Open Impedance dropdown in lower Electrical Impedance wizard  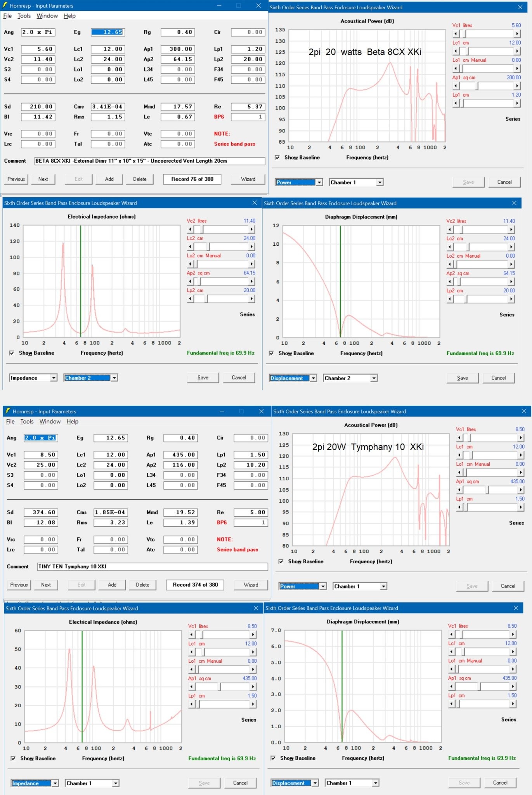pos(55,783)
